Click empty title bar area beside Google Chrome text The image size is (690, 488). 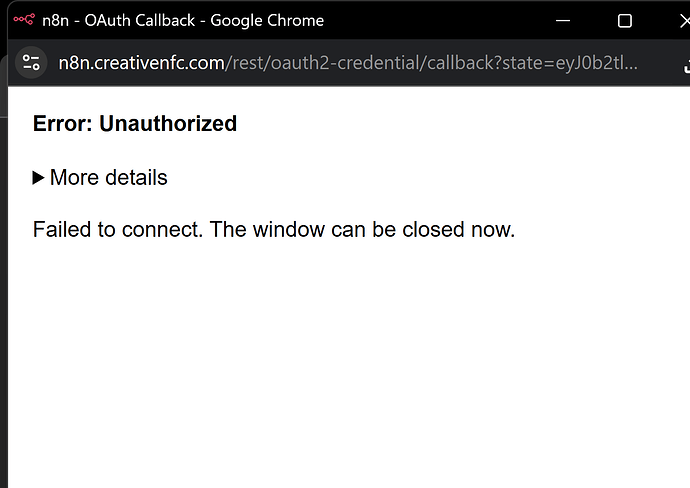[436, 20]
